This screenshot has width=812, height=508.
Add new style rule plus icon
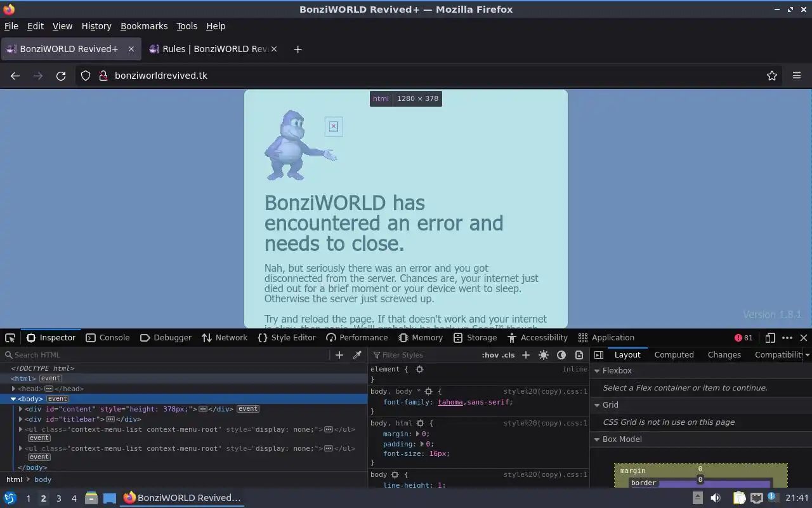[x=526, y=355]
